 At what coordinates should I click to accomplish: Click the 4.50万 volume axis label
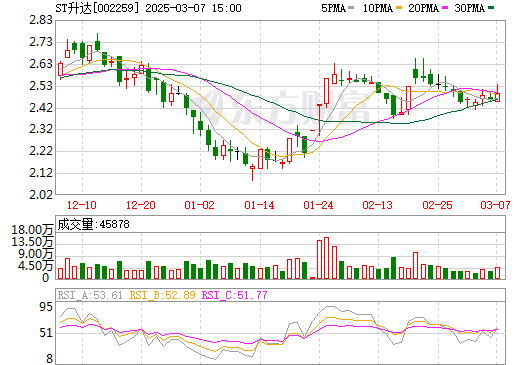point(36,266)
